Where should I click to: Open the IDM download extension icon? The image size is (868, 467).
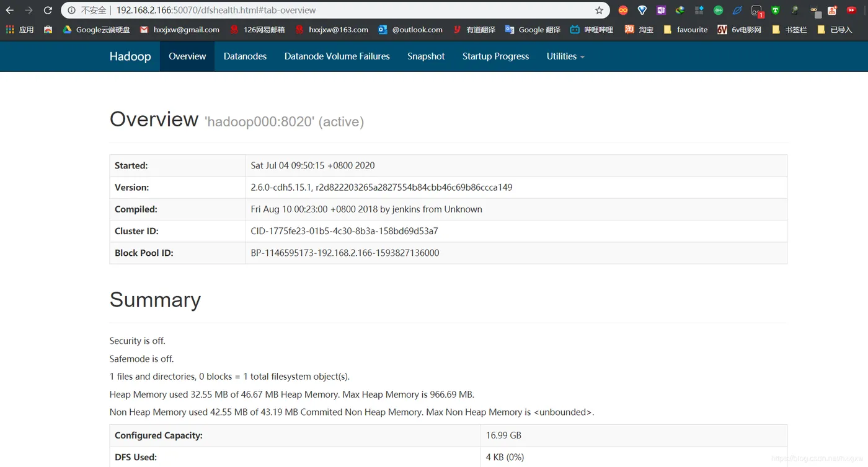680,11
